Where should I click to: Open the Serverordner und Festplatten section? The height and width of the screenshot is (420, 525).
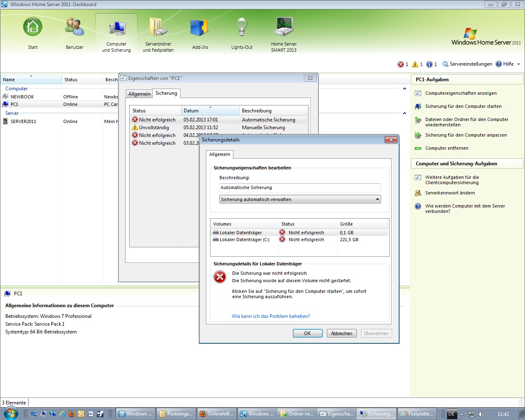(158, 34)
